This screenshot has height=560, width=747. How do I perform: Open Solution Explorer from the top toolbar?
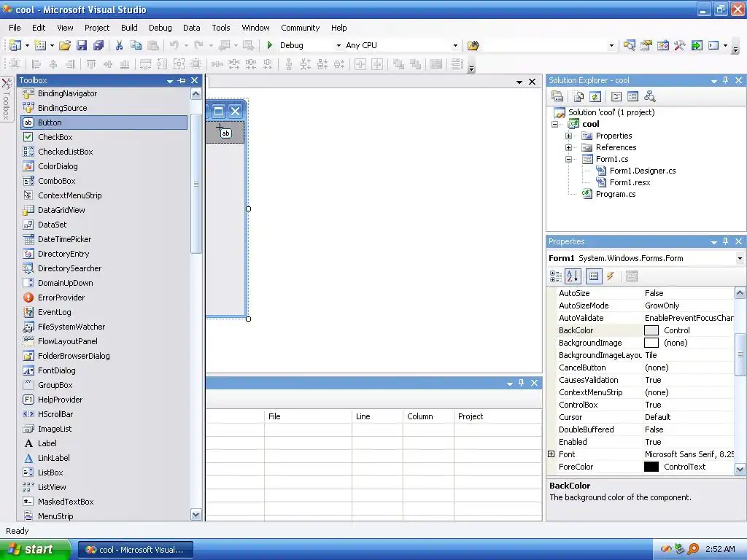coord(629,45)
